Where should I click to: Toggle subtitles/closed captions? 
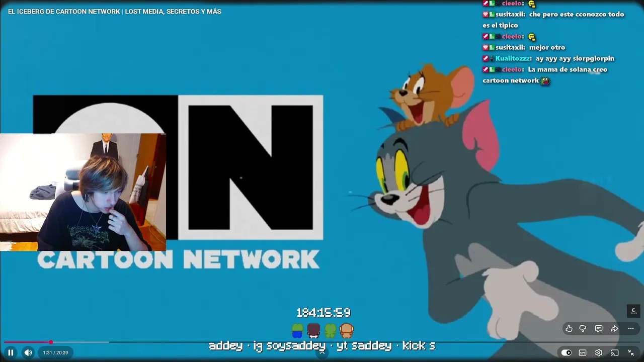[x=583, y=352]
